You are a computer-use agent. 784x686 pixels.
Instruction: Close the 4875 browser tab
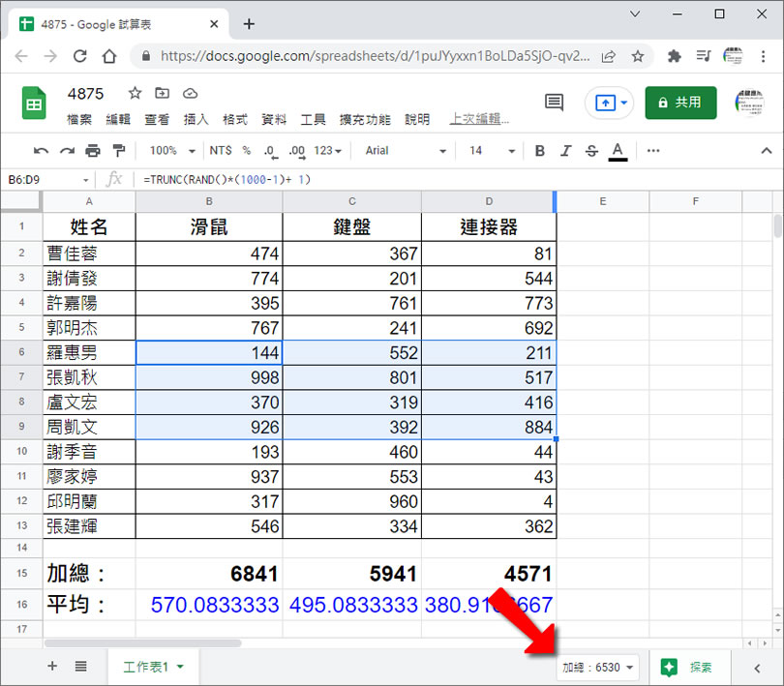coord(214,24)
